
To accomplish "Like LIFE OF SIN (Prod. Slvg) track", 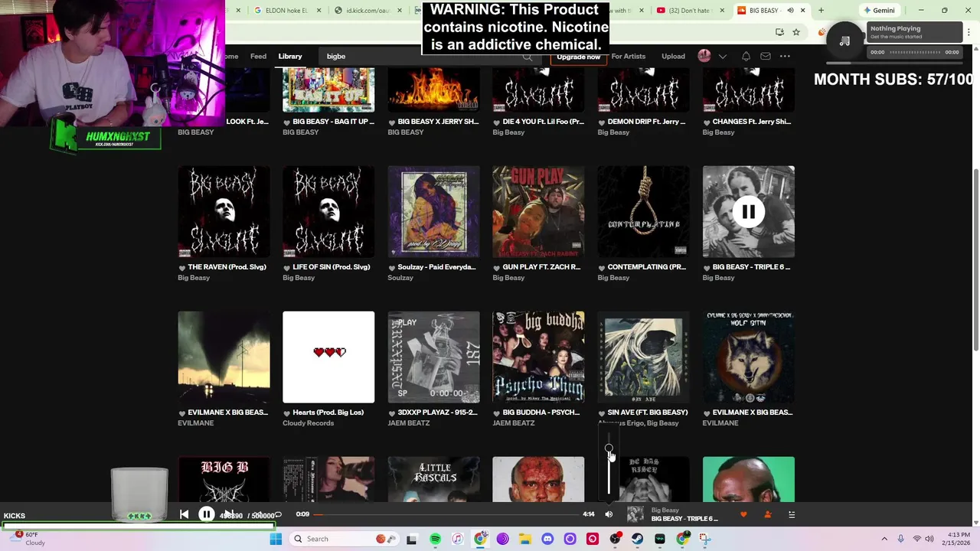I will coord(287,268).
